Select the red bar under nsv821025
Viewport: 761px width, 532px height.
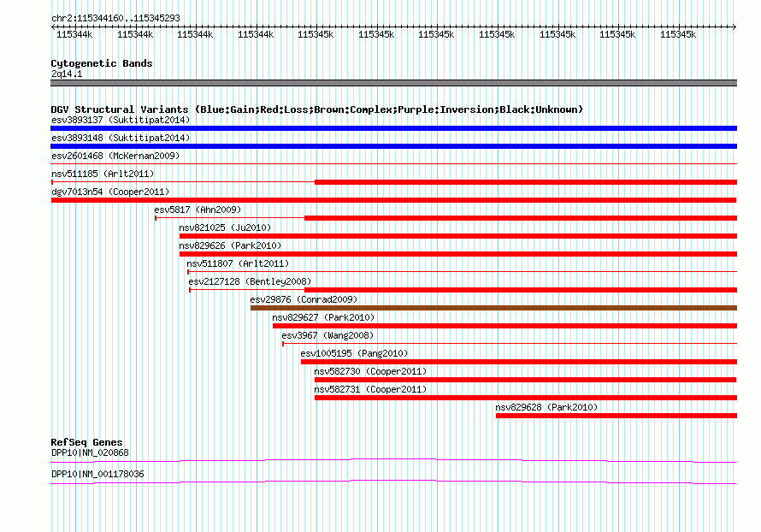(x=458, y=236)
